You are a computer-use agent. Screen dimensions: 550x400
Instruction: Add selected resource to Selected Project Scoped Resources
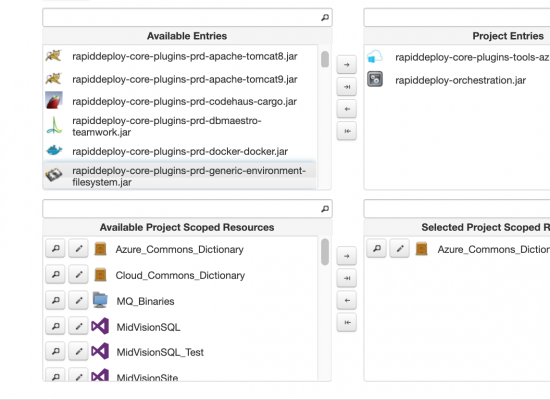[x=347, y=256]
